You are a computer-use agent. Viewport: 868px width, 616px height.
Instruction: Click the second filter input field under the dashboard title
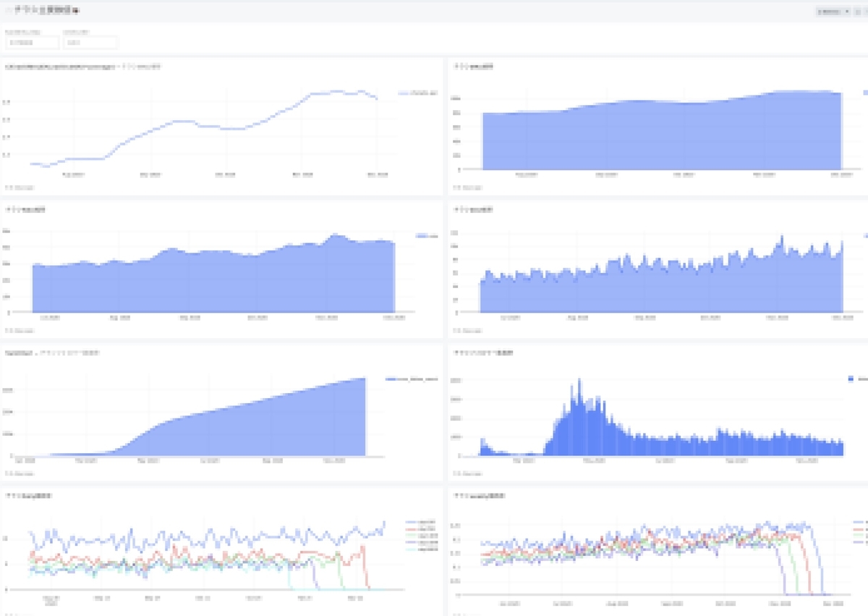[90, 43]
